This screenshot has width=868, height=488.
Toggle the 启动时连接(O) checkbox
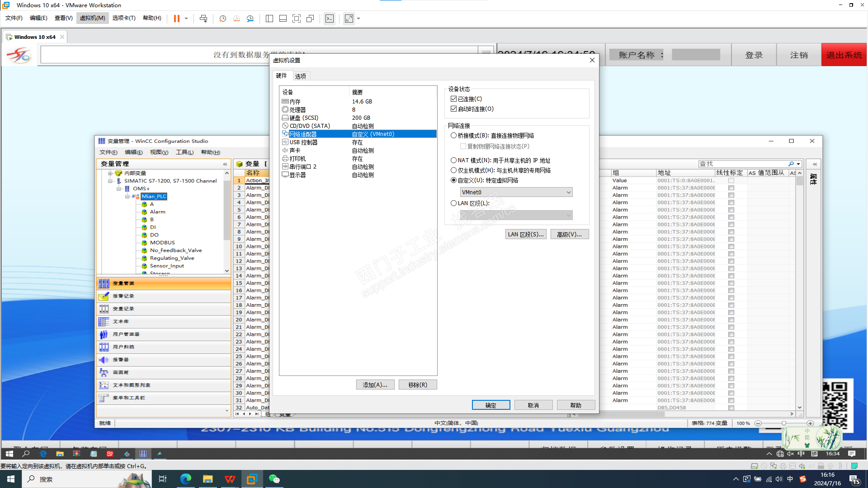(x=453, y=109)
